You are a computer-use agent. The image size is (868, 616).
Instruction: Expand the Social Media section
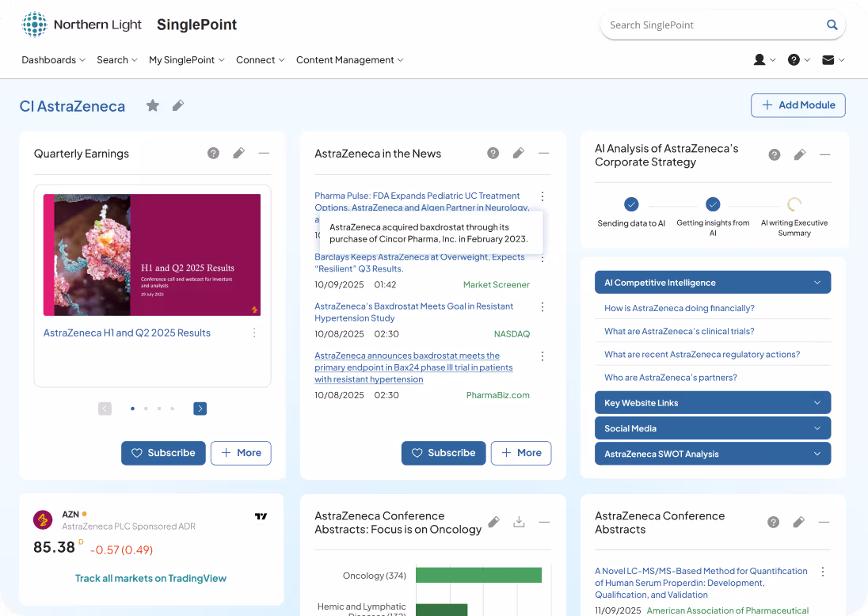[x=713, y=428]
